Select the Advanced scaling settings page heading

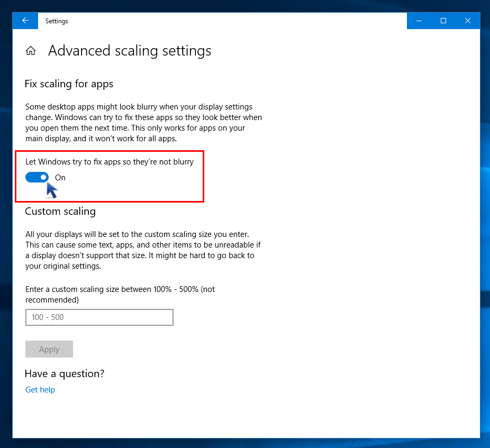[x=130, y=51]
